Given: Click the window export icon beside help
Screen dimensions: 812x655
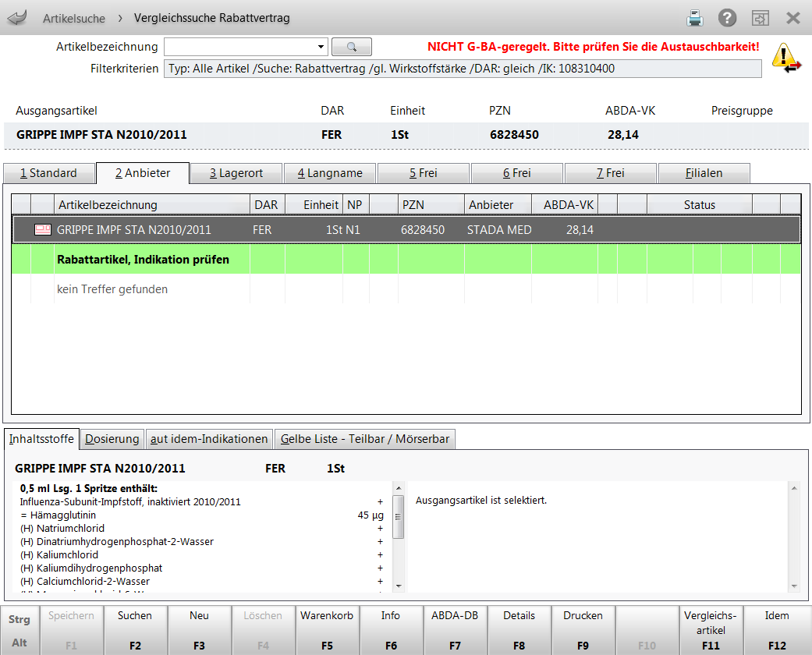Looking at the screenshot, I should point(761,18).
